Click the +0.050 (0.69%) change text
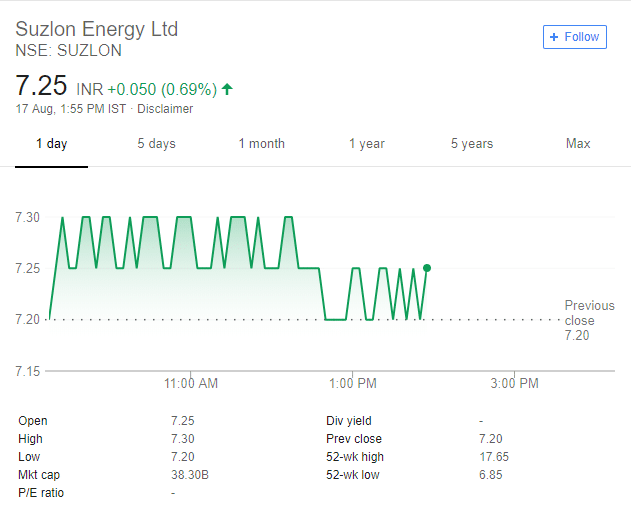 coord(162,89)
